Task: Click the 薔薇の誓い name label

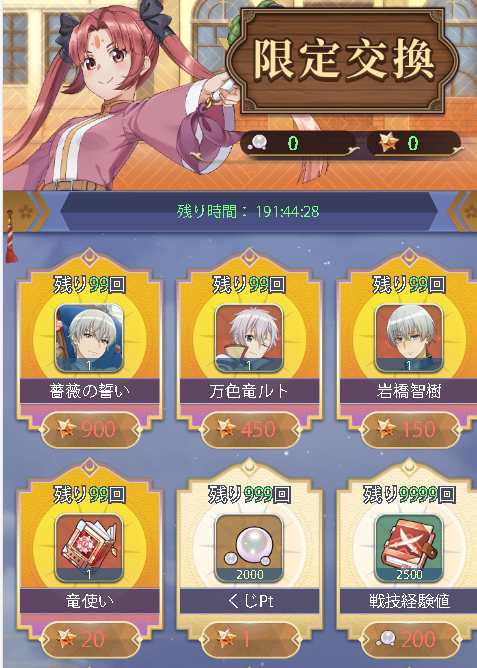Action: click(90, 391)
